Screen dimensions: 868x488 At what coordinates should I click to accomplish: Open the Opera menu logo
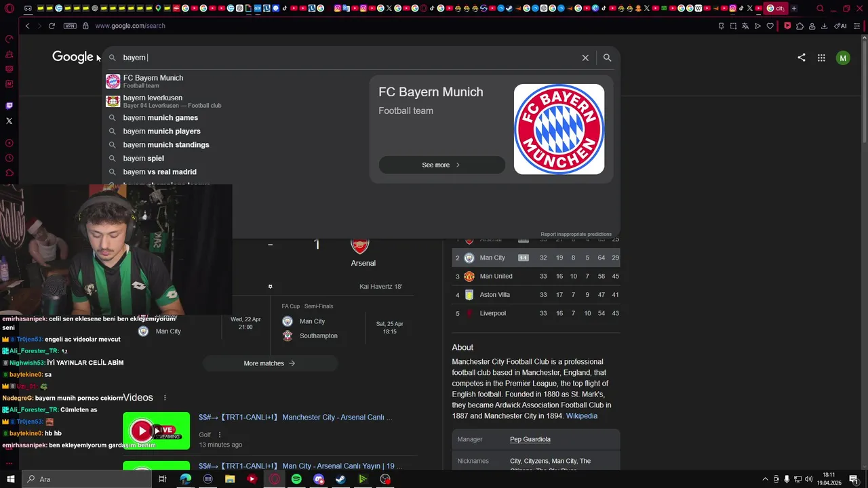pyautogui.click(x=9, y=8)
